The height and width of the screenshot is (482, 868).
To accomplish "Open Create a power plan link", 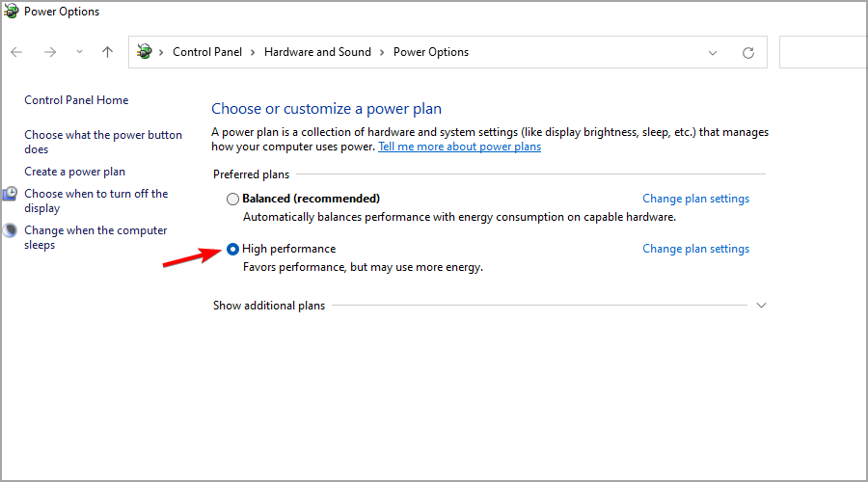I will (x=74, y=172).
